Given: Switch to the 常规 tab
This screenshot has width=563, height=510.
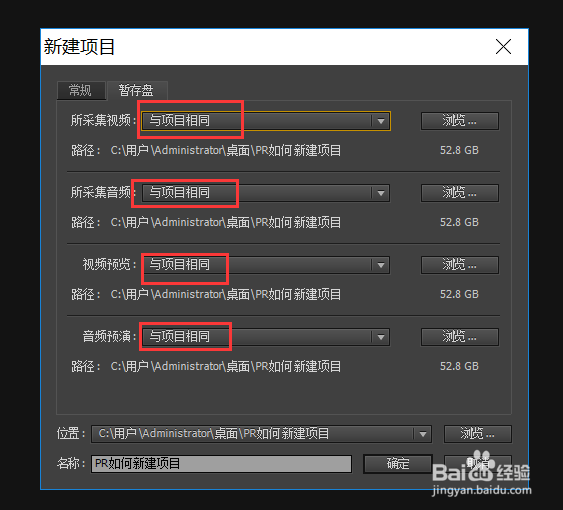Looking at the screenshot, I should click(81, 90).
